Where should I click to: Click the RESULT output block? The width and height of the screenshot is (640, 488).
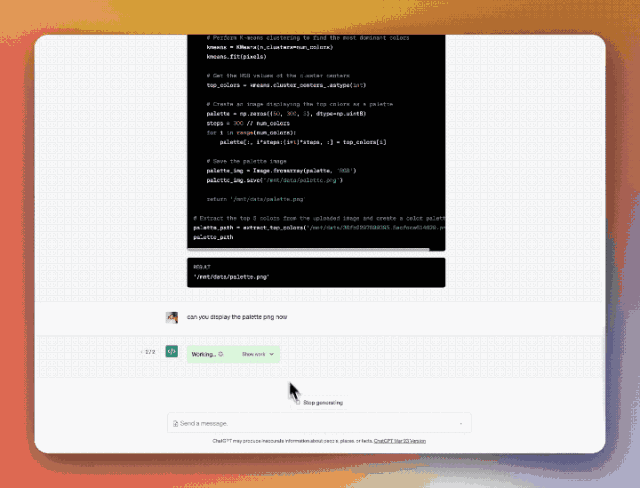click(316, 272)
